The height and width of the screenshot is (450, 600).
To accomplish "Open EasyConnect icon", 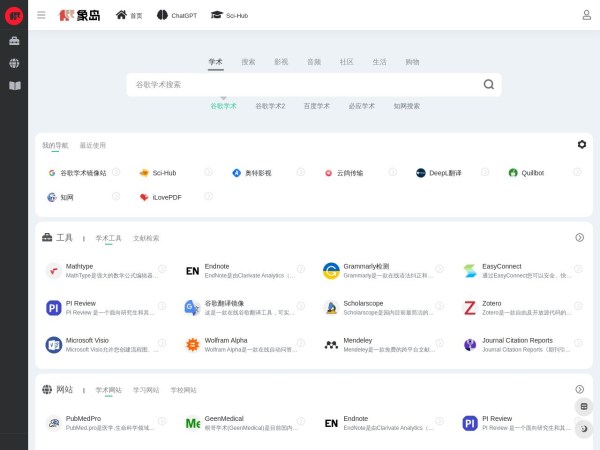I will click(x=470, y=271).
